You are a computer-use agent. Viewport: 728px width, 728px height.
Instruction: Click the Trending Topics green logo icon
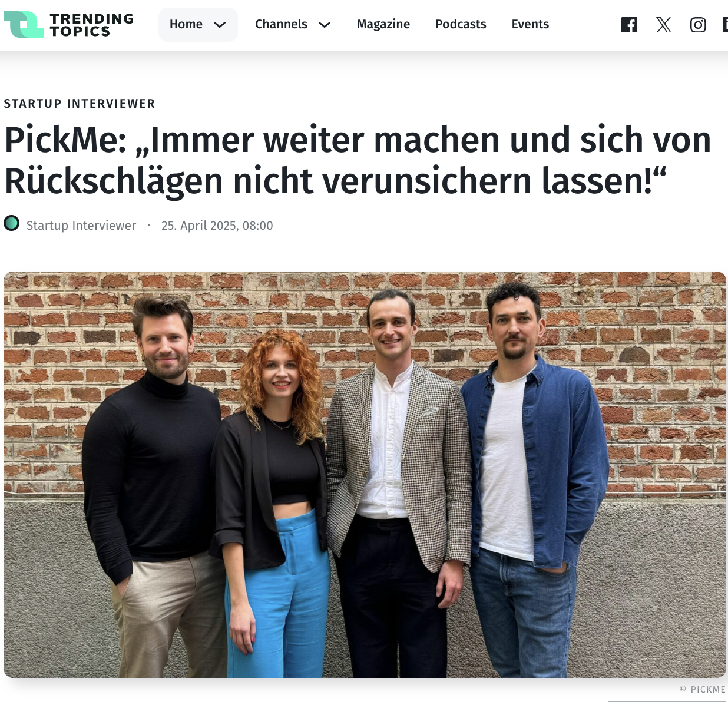tap(24, 25)
